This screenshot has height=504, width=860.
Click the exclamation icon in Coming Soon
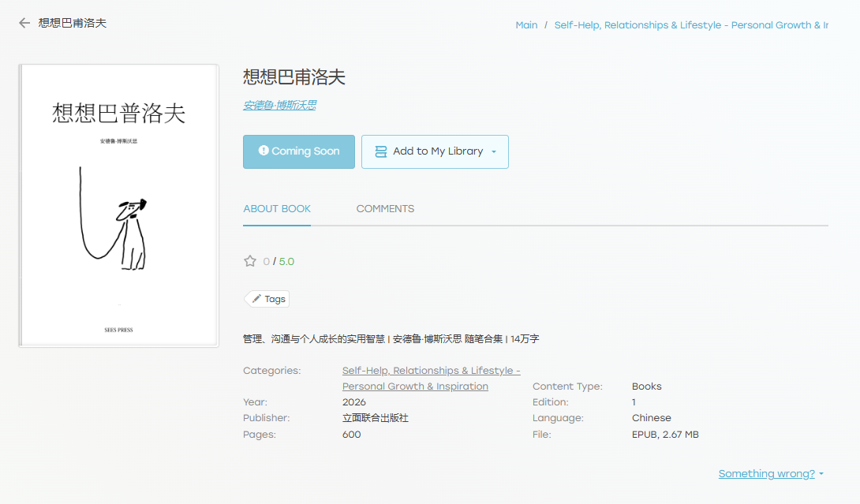264,151
